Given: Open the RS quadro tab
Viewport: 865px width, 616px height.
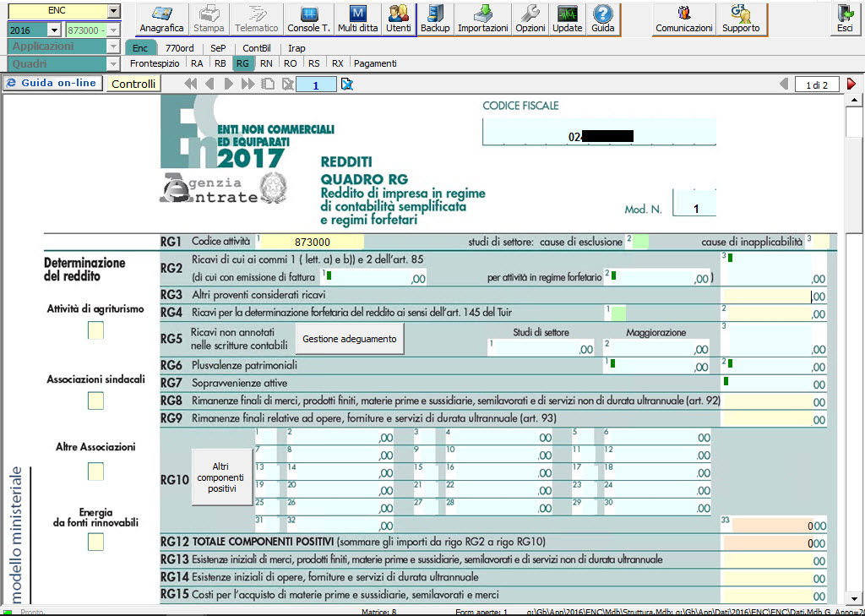Looking at the screenshot, I should pyautogui.click(x=314, y=63).
